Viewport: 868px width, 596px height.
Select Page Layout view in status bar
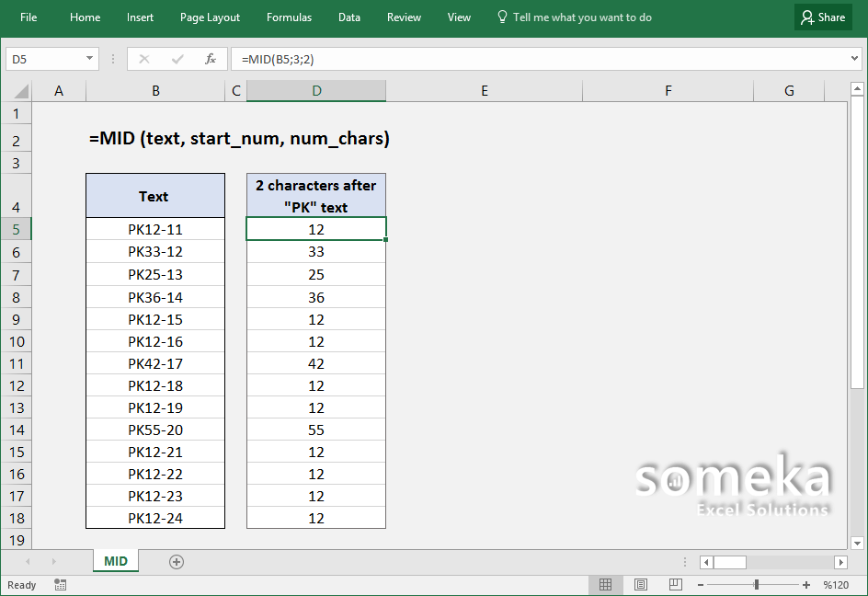(x=641, y=585)
